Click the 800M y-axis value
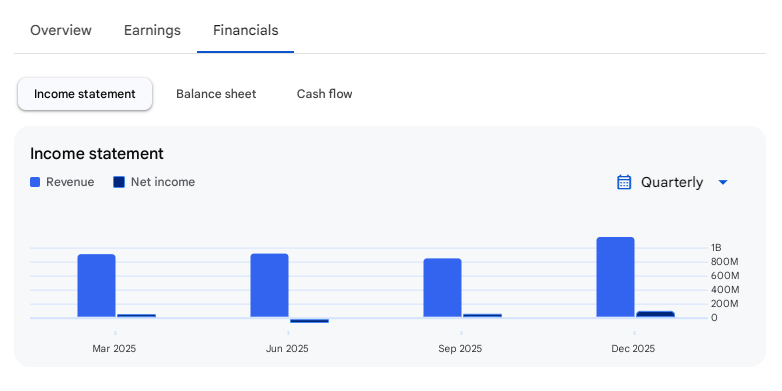 (725, 262)
